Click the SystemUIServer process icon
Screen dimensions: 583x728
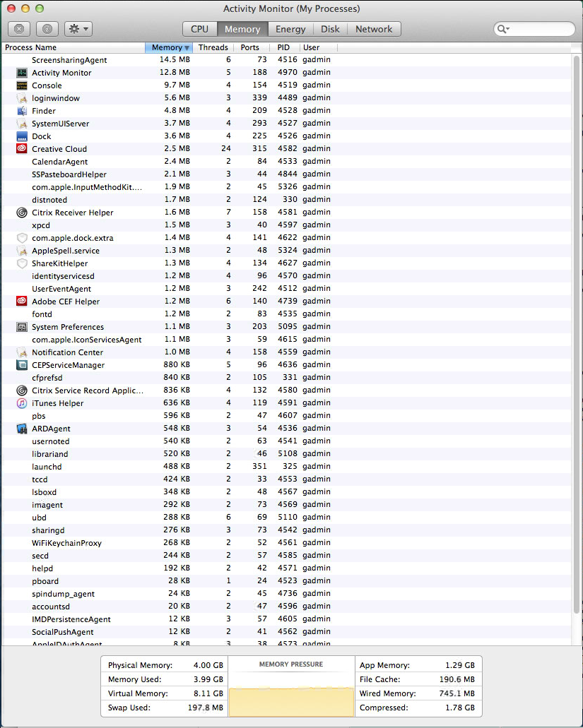pyautogui.click(x=22, y=124)
